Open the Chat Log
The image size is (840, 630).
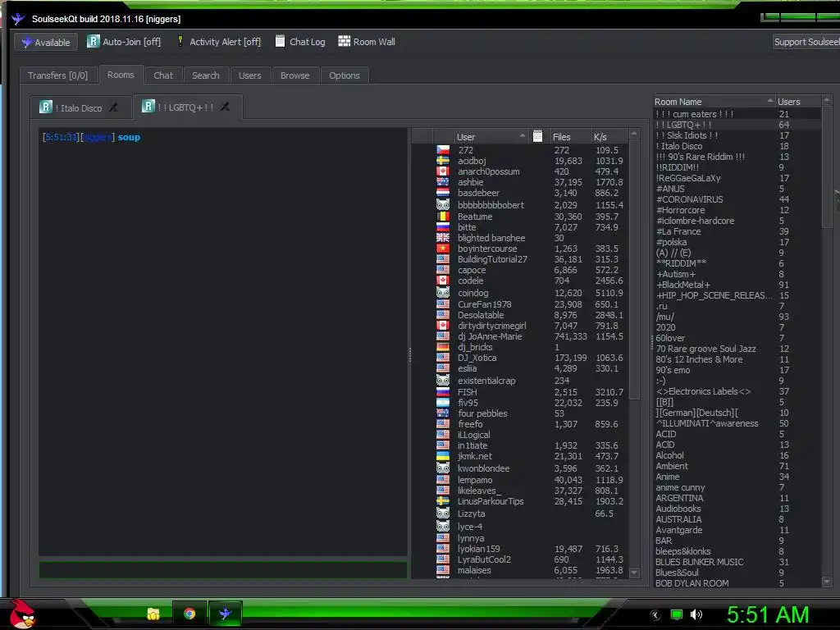[x=300, y=42]
